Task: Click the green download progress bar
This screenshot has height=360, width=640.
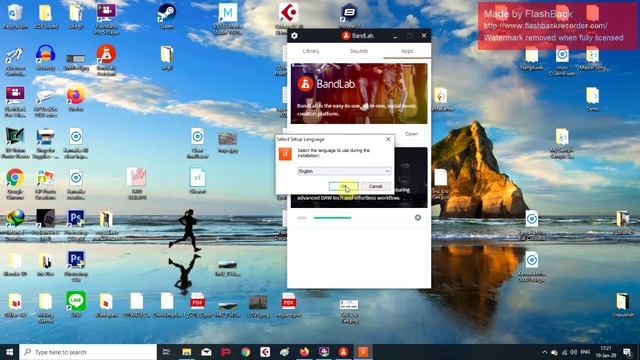Action: 332,218
